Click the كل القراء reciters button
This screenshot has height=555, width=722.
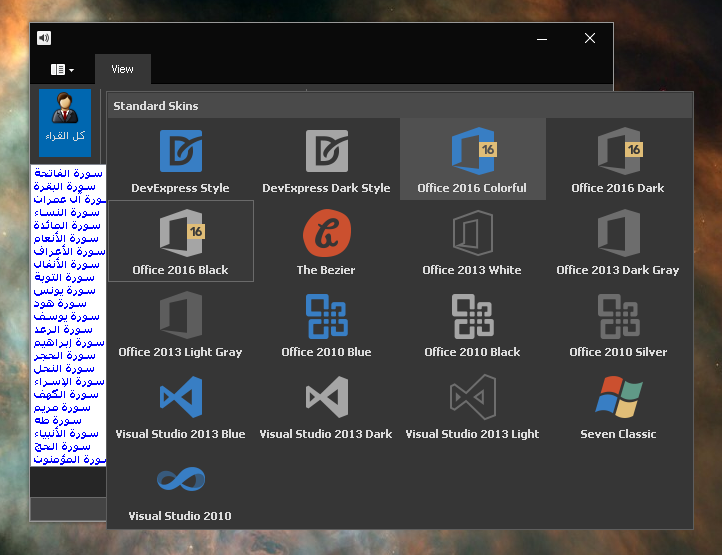tap(65, 122)
